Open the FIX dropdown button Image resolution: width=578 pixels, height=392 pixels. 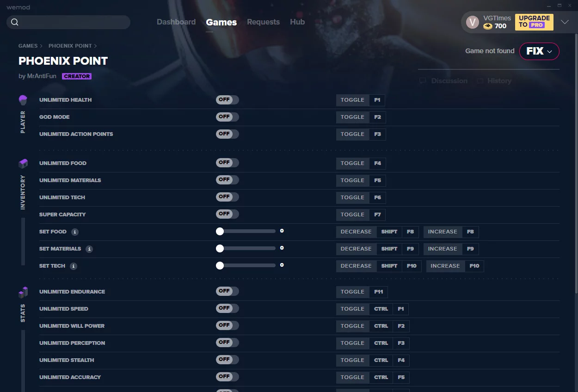pyautogui.click(x=539, y=51)
